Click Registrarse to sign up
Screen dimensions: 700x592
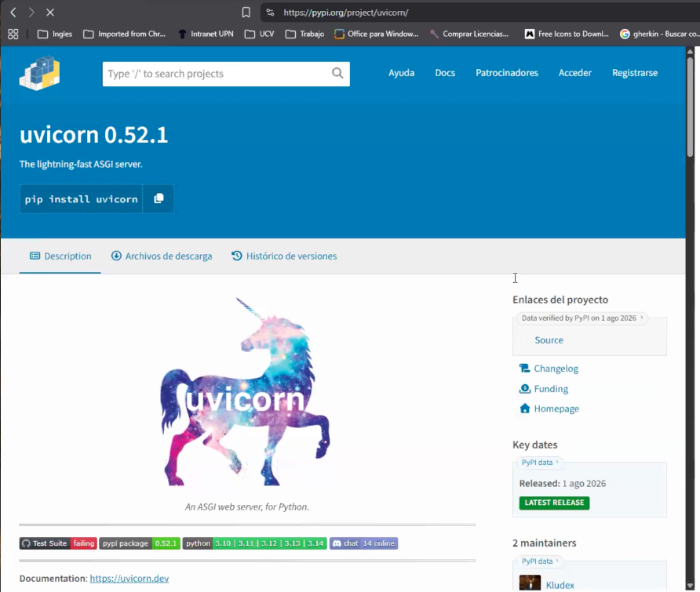pos(635,73)
